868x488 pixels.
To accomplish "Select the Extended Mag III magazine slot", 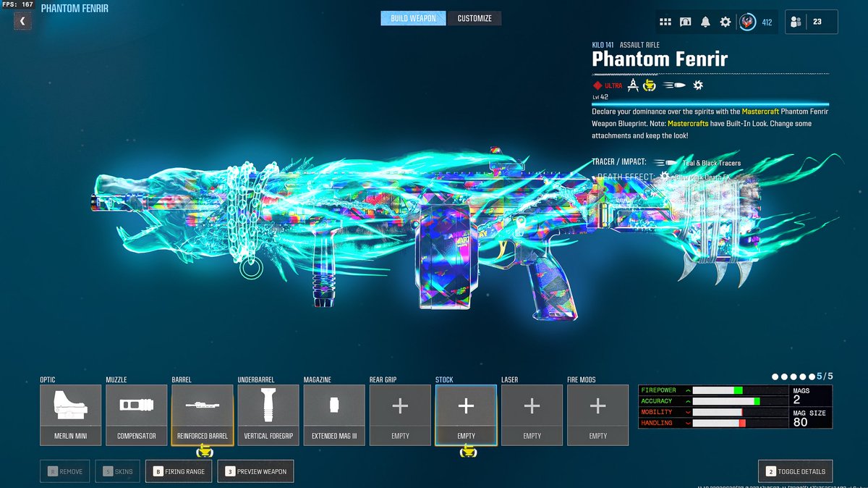I will (x=334, y=415).
